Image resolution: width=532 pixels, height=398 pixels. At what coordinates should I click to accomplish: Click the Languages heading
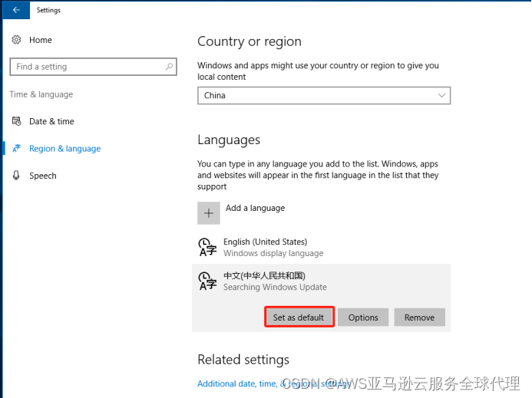coord(229,140)
